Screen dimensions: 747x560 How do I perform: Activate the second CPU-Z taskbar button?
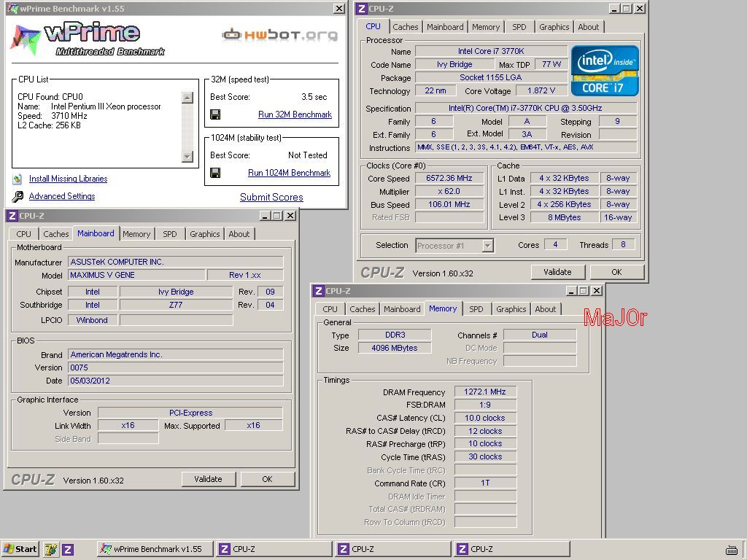pos(393,549)
